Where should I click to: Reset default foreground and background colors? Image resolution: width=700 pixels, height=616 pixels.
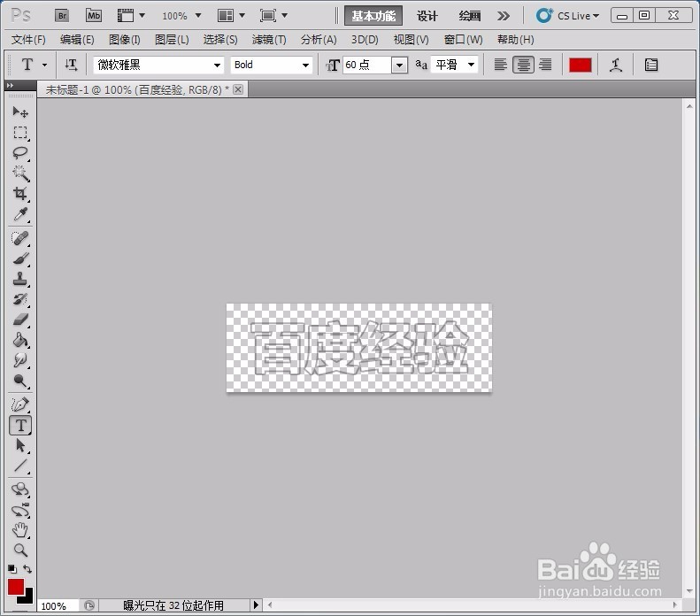click(12, 569)
